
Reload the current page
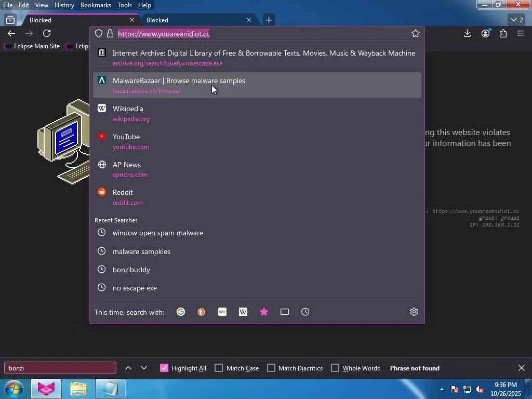pyautogui.click(x=47, y=33)
